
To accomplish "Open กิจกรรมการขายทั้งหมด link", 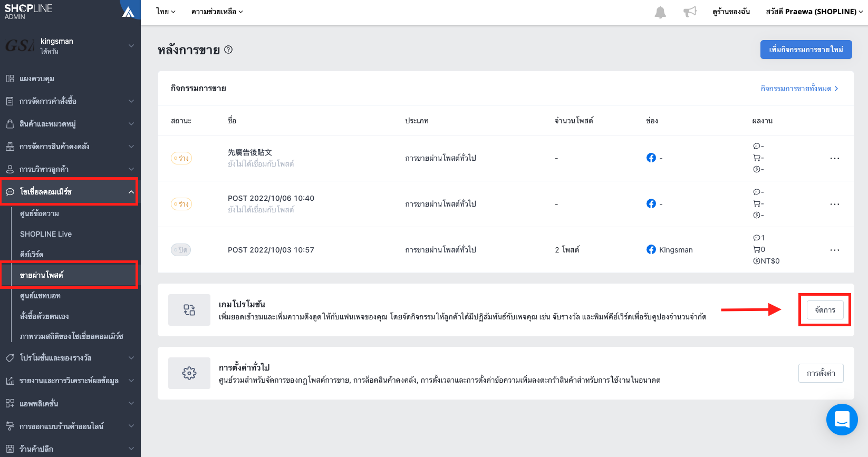I will tap(799, 89).
